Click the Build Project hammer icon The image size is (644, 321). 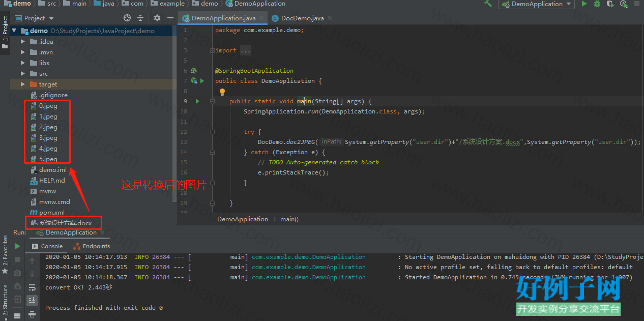[x=488, y=4]
